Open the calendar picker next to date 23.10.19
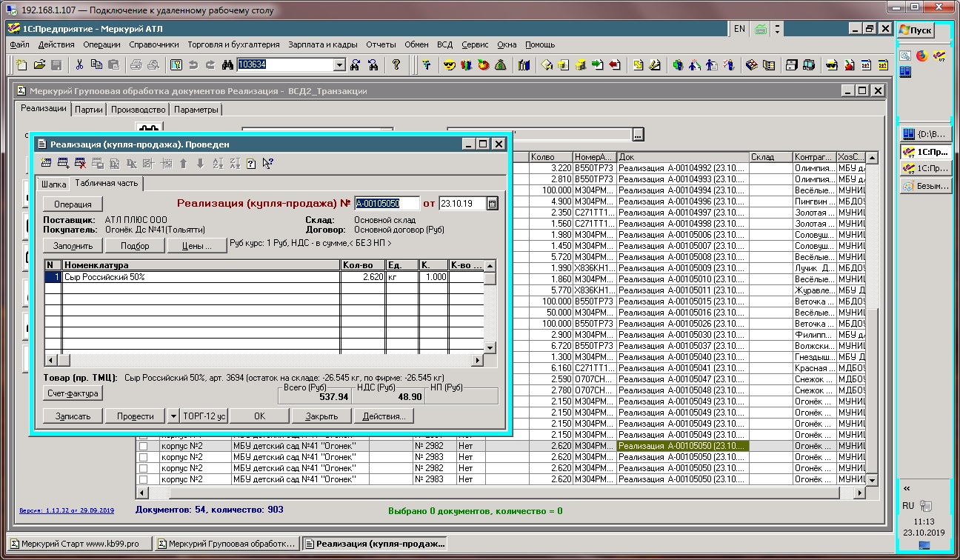960x560 pixels. point(493,203)
